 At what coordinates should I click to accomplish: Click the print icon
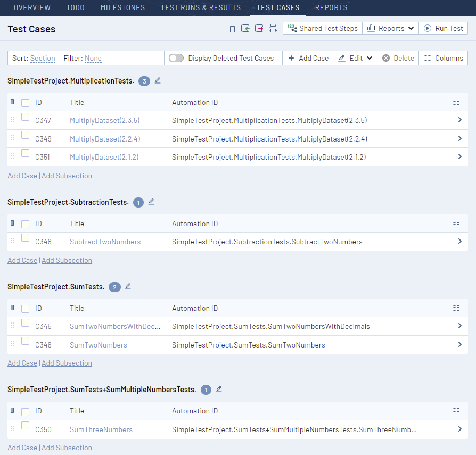(273, 28)
